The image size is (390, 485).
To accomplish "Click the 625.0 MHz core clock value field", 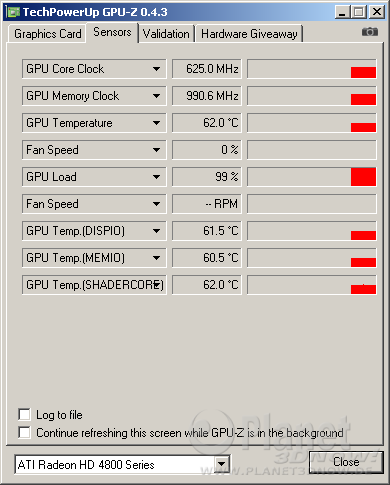I will click(207, 69).
